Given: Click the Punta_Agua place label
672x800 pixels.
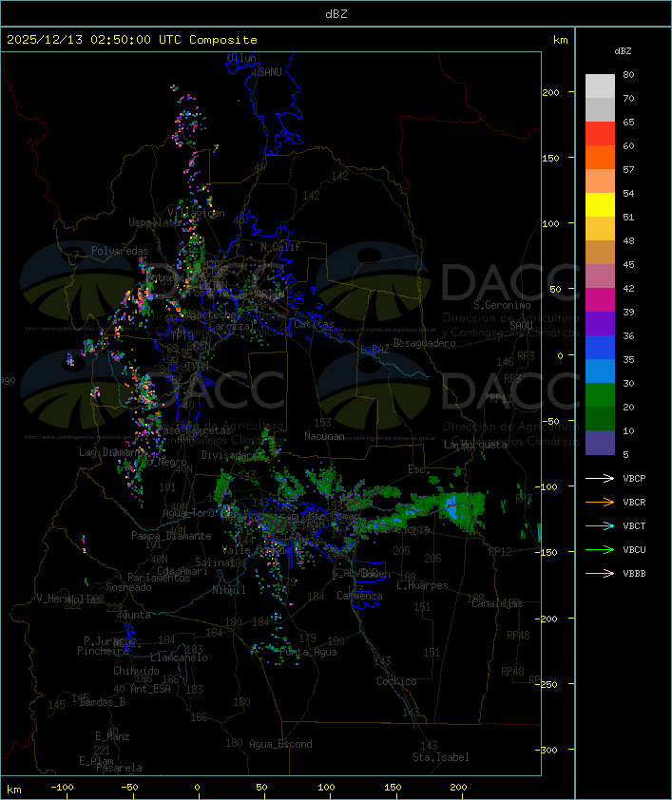Looking at the screenshot, I should (308, 652).
